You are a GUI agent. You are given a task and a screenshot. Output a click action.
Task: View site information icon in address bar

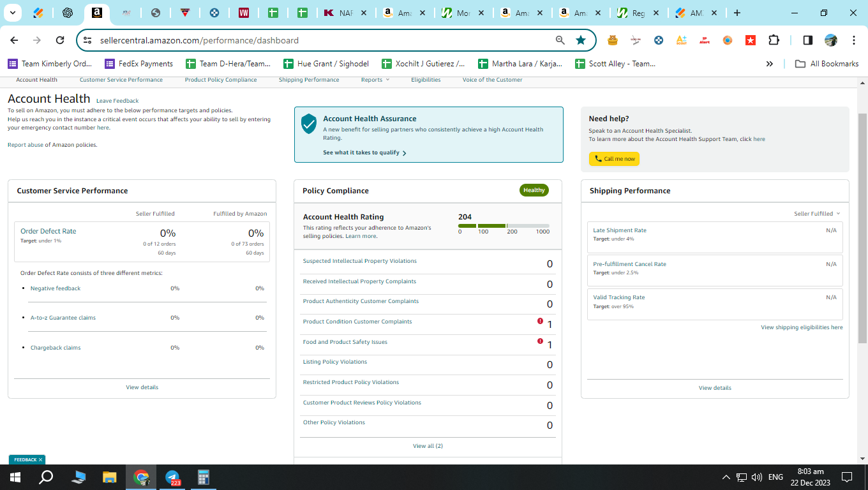[88, 40]
